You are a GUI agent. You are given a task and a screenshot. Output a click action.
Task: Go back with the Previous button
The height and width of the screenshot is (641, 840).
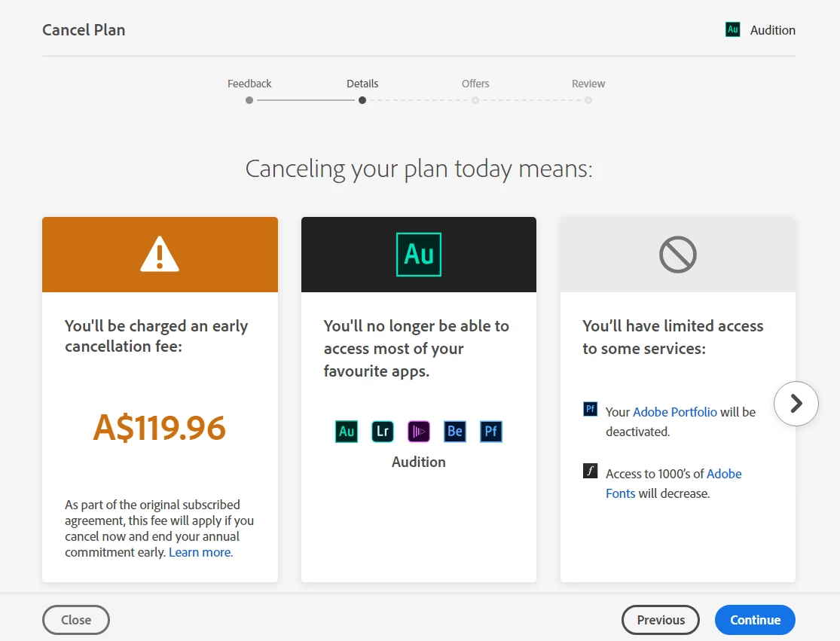pyautogui.click(x=661, y=620)
